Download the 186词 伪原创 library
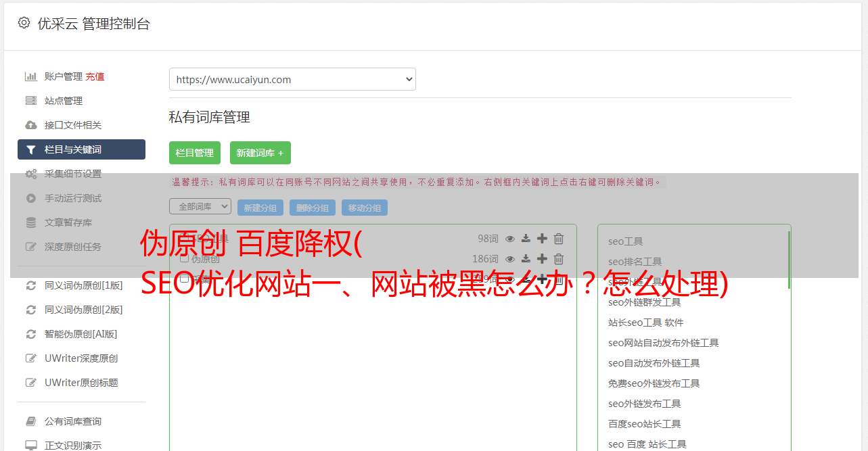868x451 pixels. pyautogui.click(x=526, y=259)
